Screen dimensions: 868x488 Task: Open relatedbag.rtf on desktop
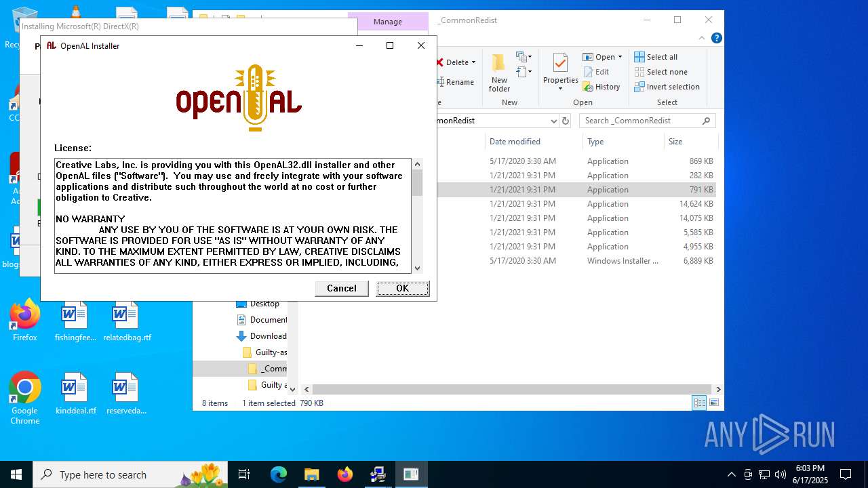[x=127, y=321]
